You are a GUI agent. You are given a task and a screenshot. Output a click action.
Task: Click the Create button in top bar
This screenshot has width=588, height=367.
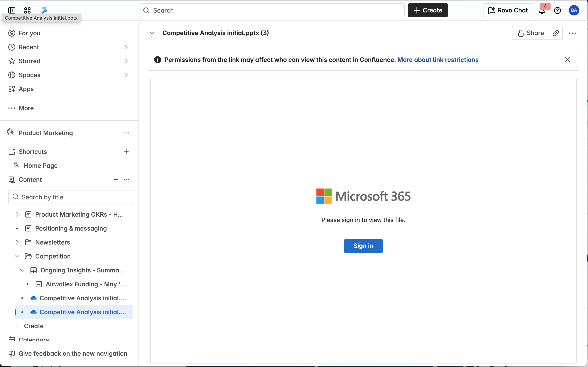tap(428, 10)
